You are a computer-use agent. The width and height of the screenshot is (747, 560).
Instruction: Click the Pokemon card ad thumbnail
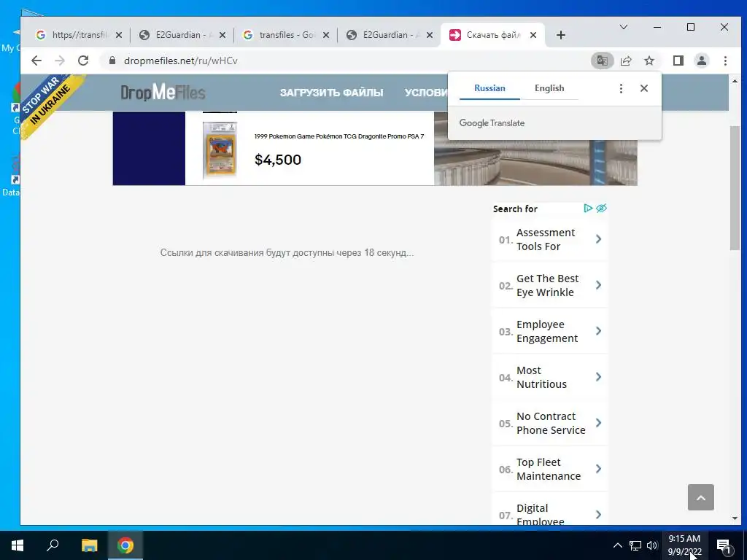[x=220, y=149]
